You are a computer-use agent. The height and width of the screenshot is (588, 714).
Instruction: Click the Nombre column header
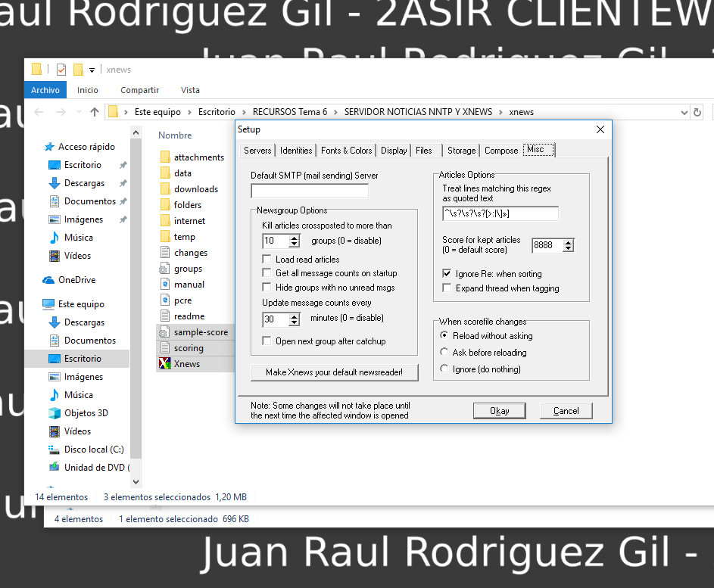[x=175, y=135]
